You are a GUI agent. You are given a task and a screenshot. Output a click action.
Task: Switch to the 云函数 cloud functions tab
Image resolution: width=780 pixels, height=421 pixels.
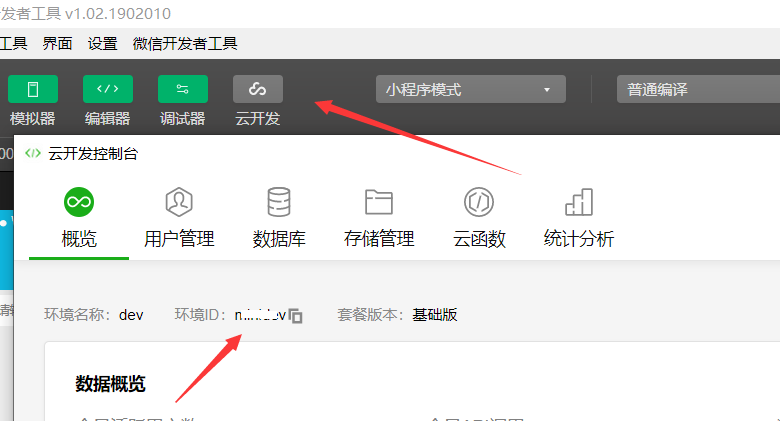coord(479,218)
